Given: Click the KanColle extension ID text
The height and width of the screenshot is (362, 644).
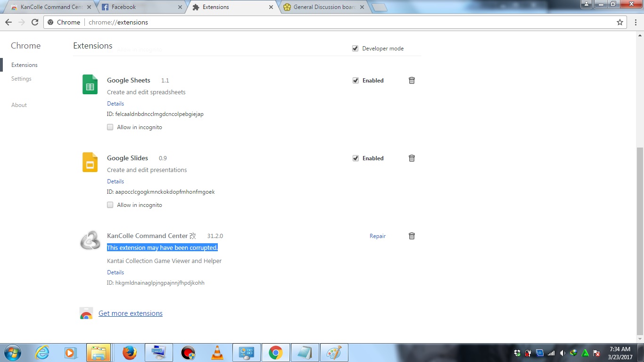Looking at the screenshot, I should pyautogui.click(x=156, y=283).
